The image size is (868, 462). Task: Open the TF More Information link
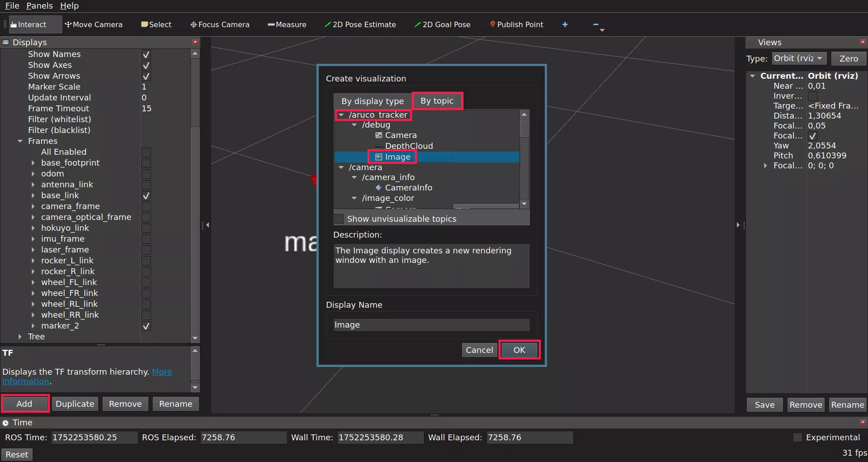point(161,372)
